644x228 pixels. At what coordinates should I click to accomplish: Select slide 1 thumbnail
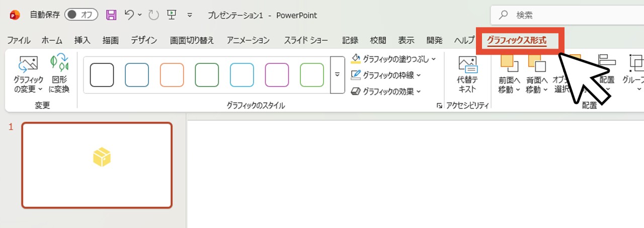coord(97,165)
